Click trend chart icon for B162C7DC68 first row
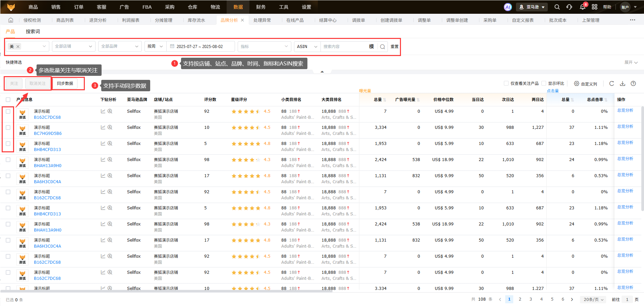This screenshot has width=644, height=306. (x=103, y=111)
